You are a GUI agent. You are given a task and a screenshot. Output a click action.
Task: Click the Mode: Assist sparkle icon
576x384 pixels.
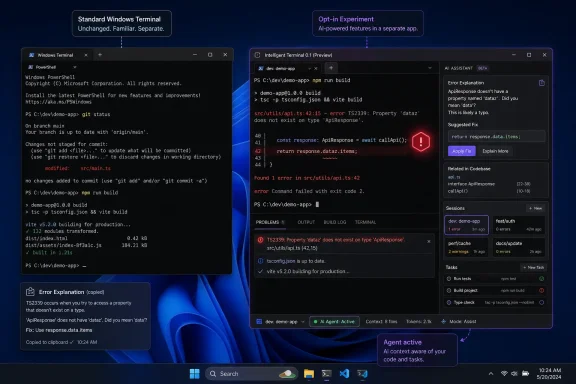tap(443, 322)
